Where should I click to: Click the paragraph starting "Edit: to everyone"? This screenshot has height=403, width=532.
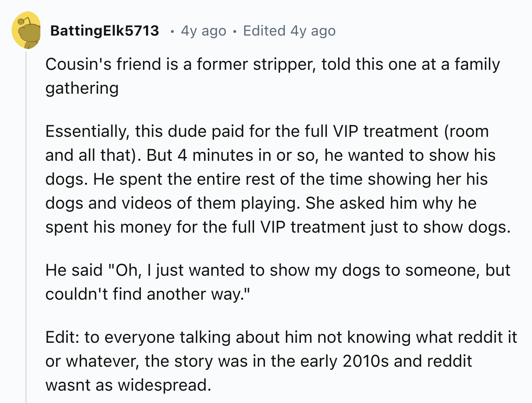[280, 361]
